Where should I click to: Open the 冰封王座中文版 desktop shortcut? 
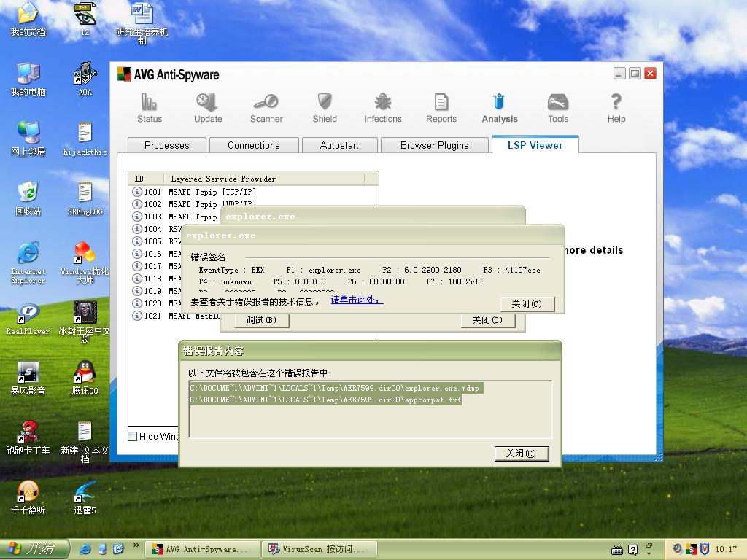85,322
